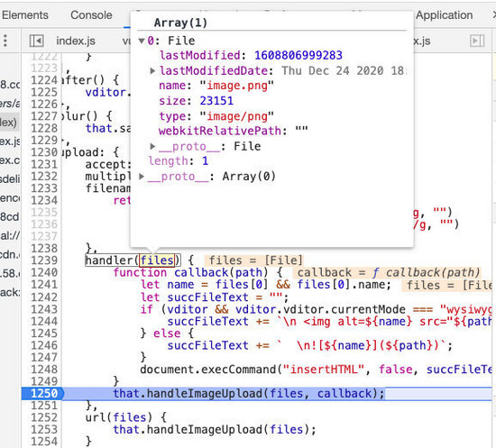
Task: Click the debugger sidebar toggle icon
Action: point(477,41)
